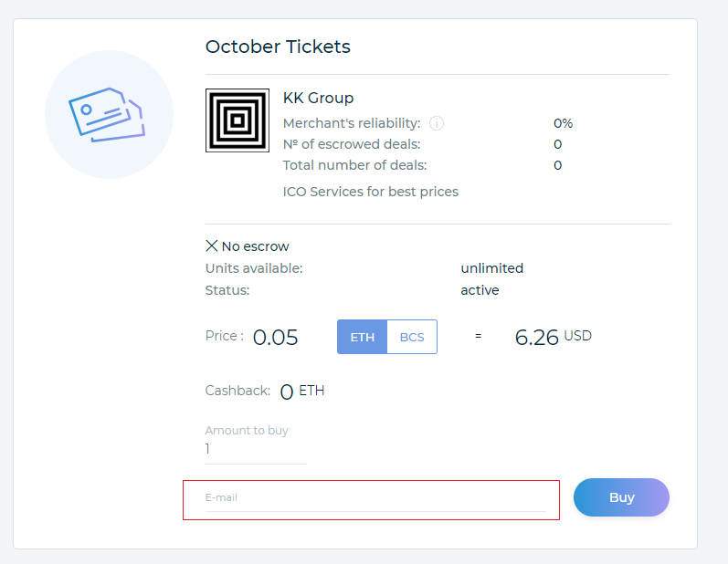Click the October Tickets title

tap(278, 47)
